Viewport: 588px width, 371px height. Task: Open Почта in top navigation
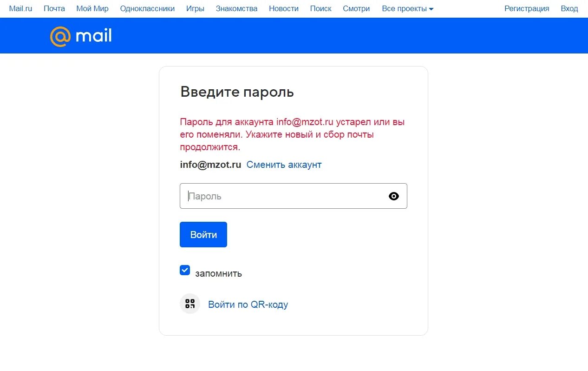click(54, 8)
